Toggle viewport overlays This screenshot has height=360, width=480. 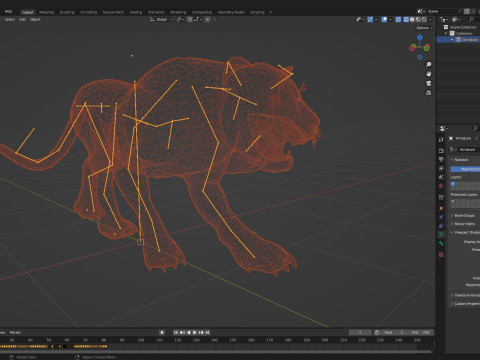tap(384, 20)
